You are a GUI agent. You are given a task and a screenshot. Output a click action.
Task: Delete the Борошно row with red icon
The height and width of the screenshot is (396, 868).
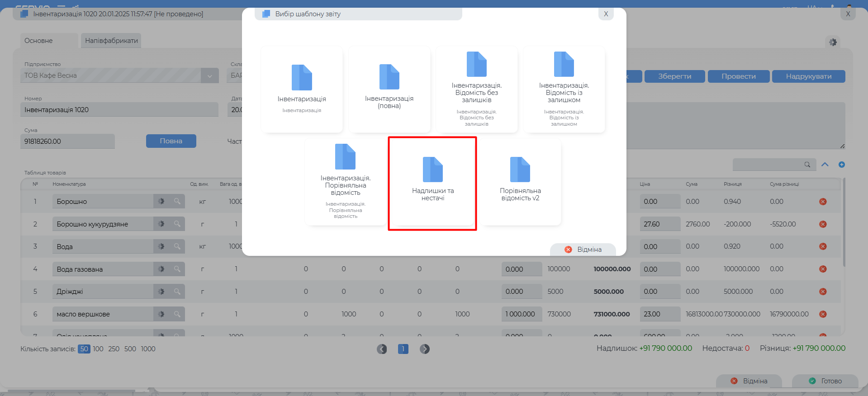(x=823, y=202)
